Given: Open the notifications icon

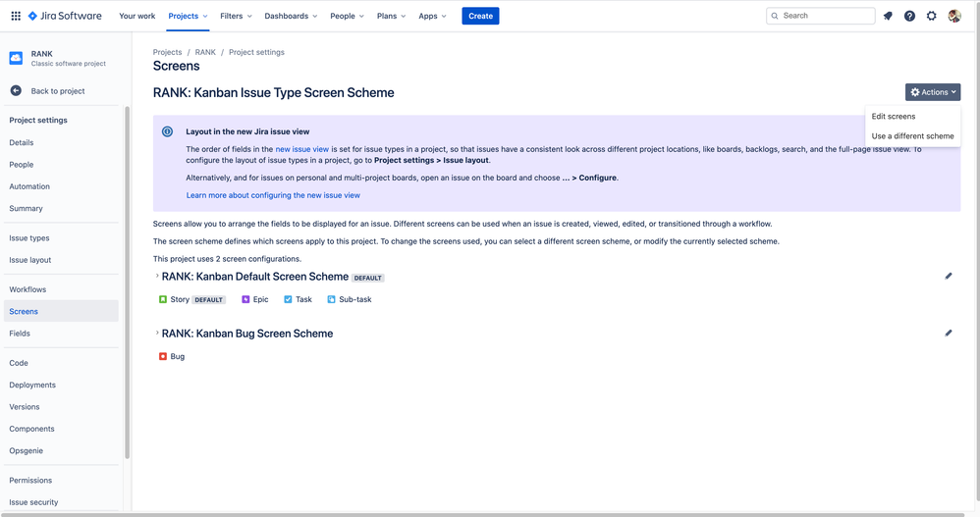Looking at the screenshot, I should click(x=888, y=17).
